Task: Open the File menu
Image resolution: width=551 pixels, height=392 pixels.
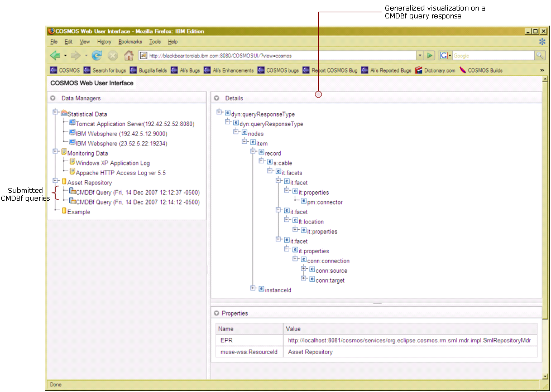Action: click(54, 41)
